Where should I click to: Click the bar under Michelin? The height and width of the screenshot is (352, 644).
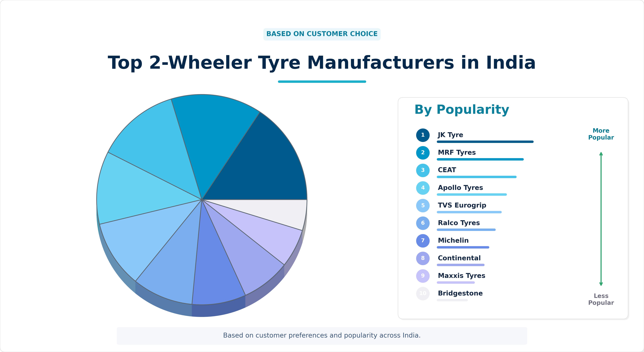[463, 247]
